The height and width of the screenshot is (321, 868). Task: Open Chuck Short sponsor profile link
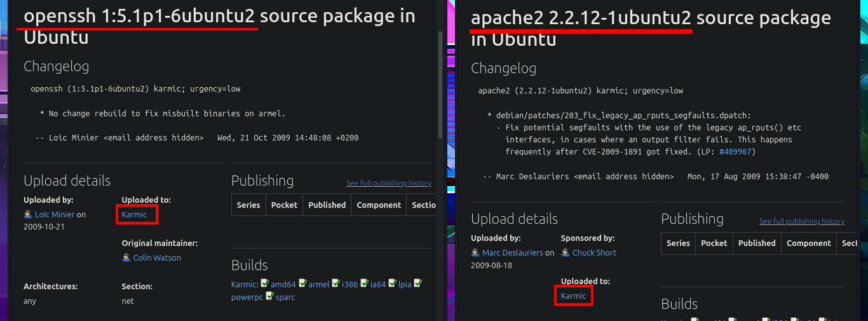coord(595,253)
